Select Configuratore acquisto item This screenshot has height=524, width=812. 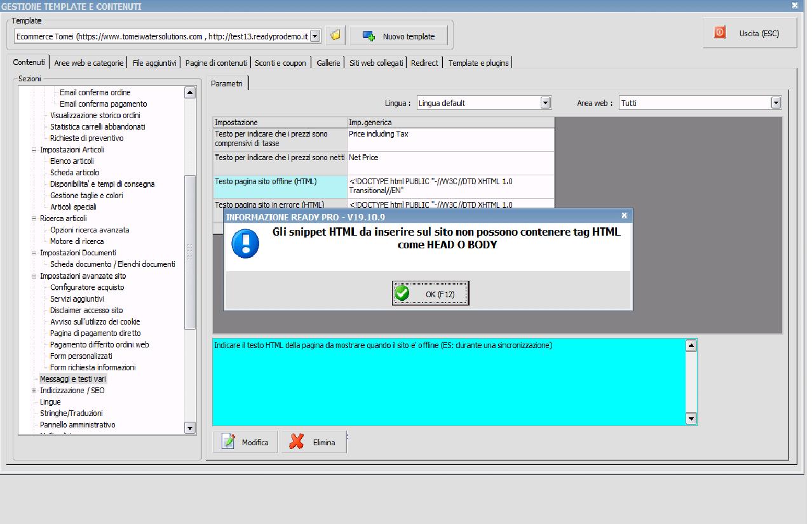tap(87, 288)
